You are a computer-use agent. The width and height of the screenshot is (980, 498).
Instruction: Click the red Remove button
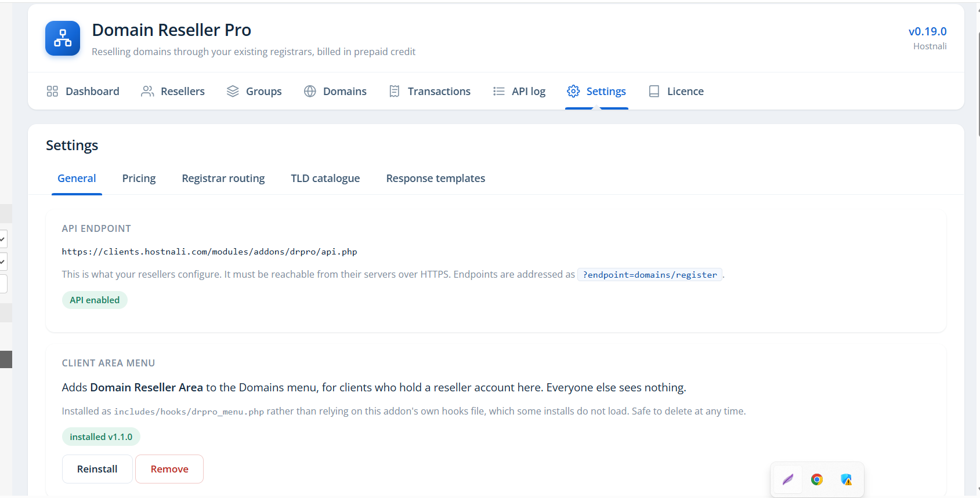coord(169,469)
